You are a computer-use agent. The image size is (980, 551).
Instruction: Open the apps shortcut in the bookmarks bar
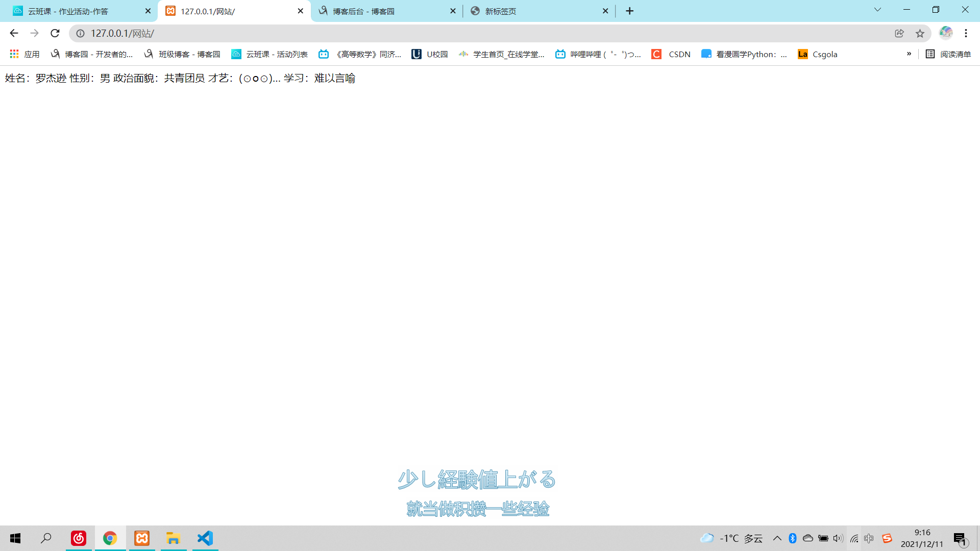pyautogui.click(x=24, y=54)
